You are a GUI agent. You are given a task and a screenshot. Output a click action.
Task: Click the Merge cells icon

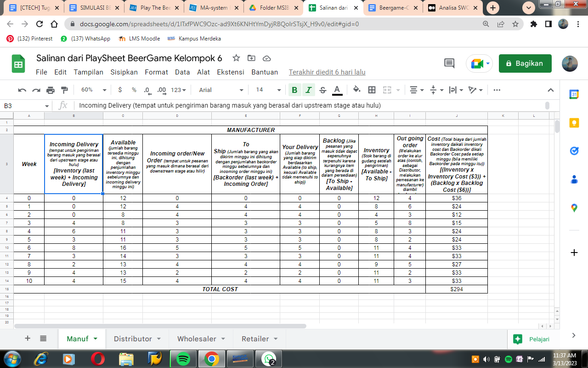coord(387,90)
